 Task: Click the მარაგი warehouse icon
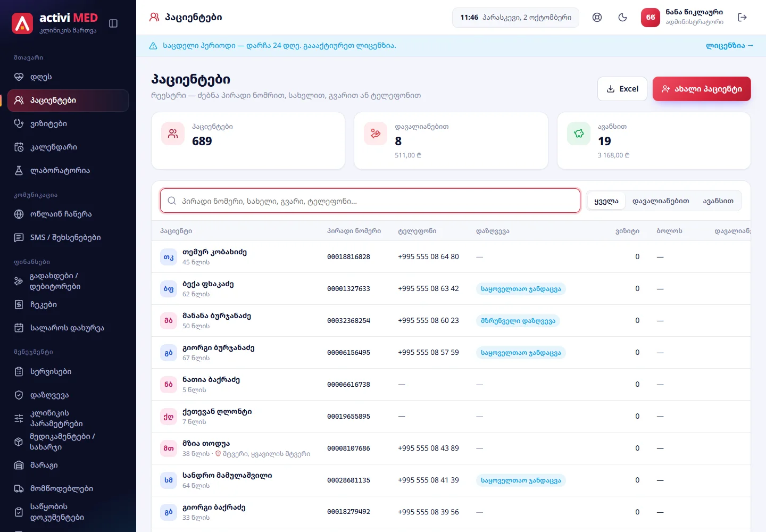[19, 465]
